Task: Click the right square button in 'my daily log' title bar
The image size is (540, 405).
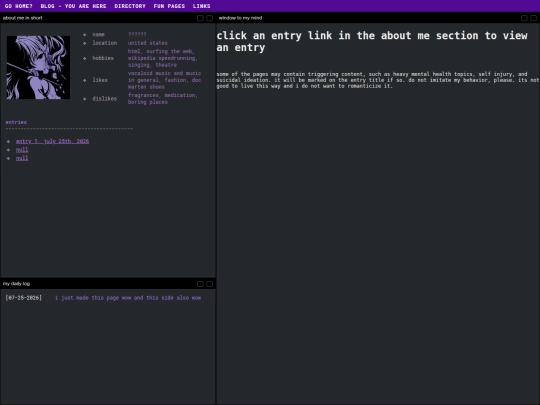Action: click(x=209, y=284)
